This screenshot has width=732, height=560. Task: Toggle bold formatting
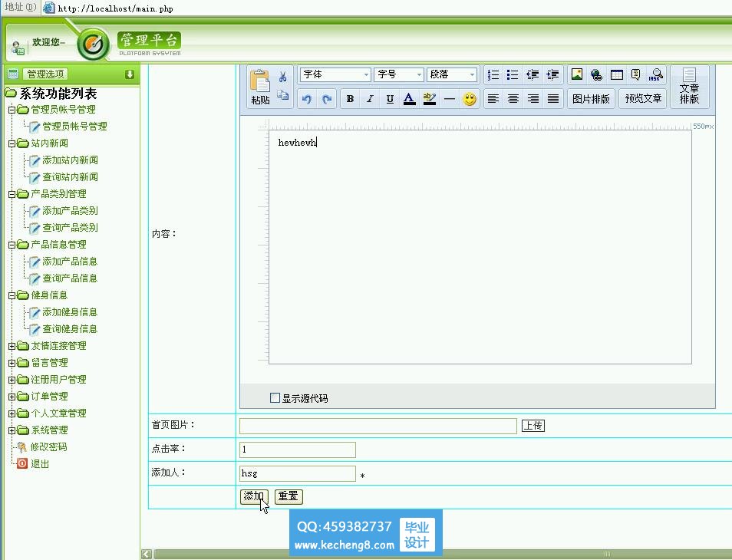350,99
